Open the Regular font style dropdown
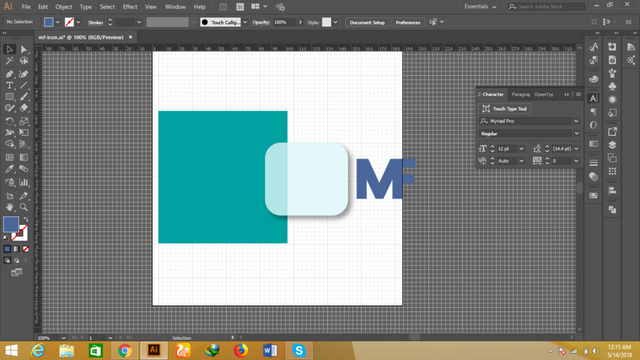 576,133
